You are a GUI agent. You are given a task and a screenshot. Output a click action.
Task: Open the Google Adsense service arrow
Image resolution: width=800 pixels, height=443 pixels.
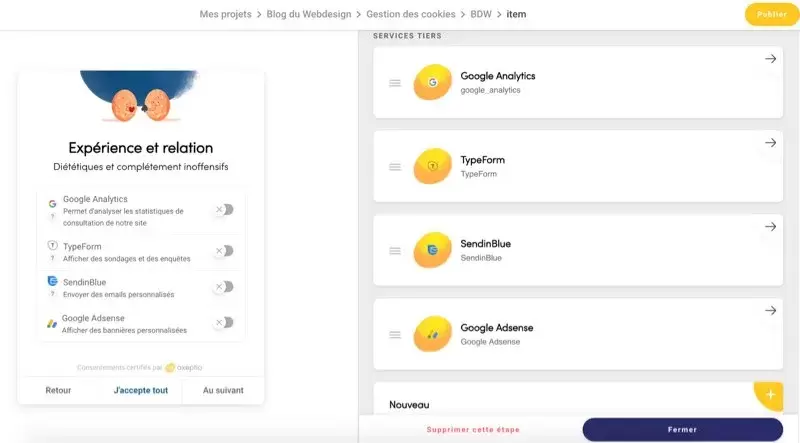tap(770, 310)
